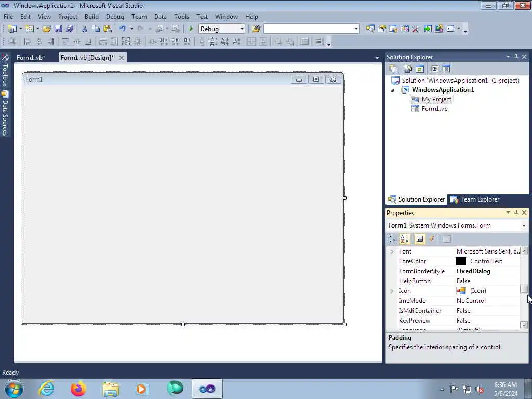The height and width of the screenshot is (399, 532).
Task: Click the New Project toolbar icon
Action: (x=12, y=29)
